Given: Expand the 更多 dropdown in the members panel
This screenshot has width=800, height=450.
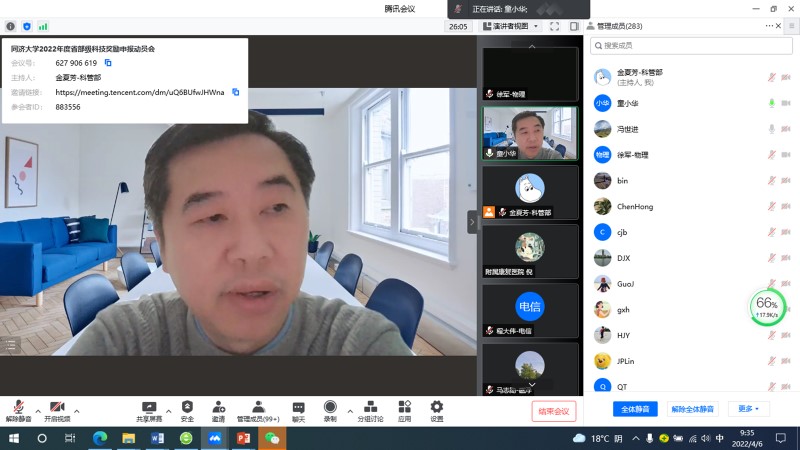Looking at the screenshot, I should [x=748, y=409].
